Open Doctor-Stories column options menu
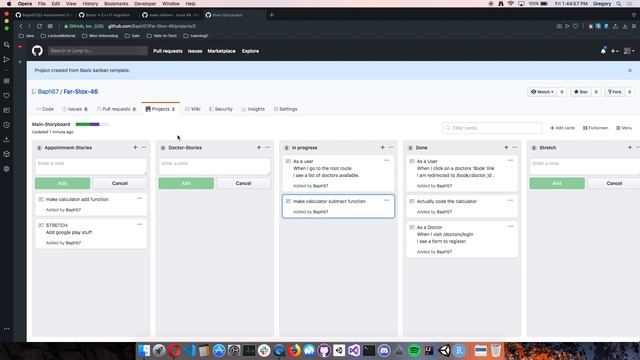Viewport: 640px width, 360px height. point(267,147)
